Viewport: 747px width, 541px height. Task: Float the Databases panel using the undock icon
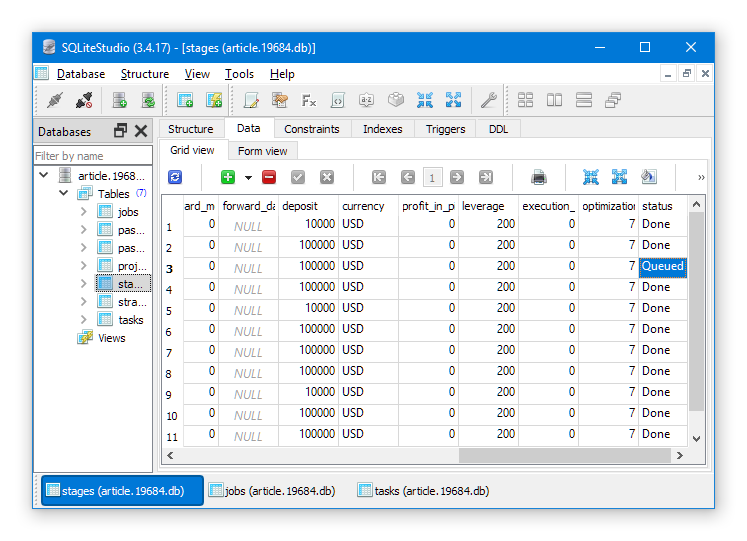coord(121,131)
